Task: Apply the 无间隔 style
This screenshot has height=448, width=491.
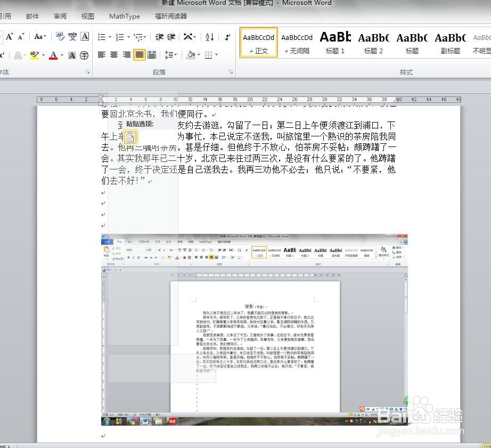Action: point(297,43)
